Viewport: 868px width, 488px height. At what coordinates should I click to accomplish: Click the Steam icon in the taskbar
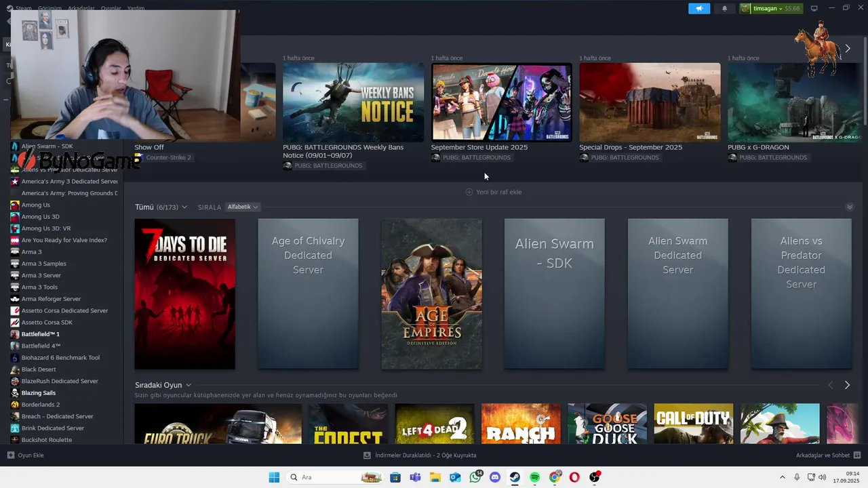click(x=515, y=477)
